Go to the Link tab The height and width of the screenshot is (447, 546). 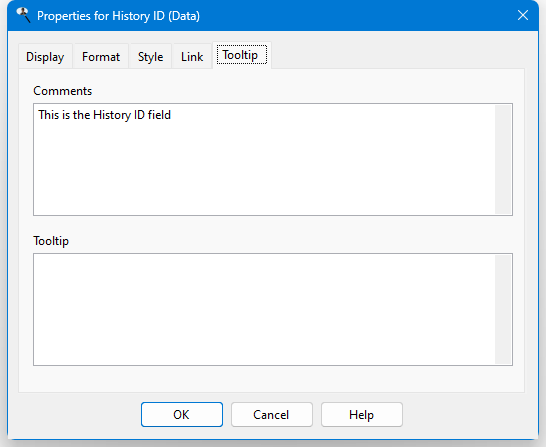click(x=192, y=56)
